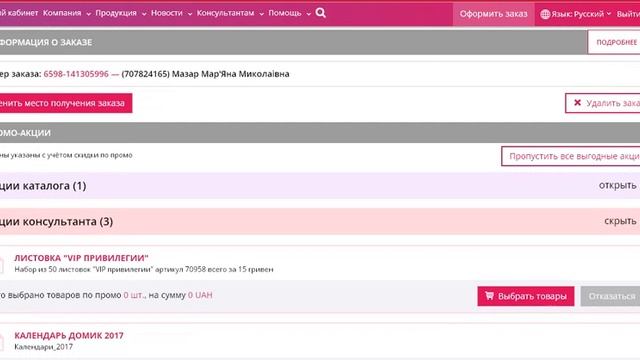The height and width of the screenshot is (360, 640).
Task: Click the consultant promotions (3) header
Action: click(x=320, y=221)
